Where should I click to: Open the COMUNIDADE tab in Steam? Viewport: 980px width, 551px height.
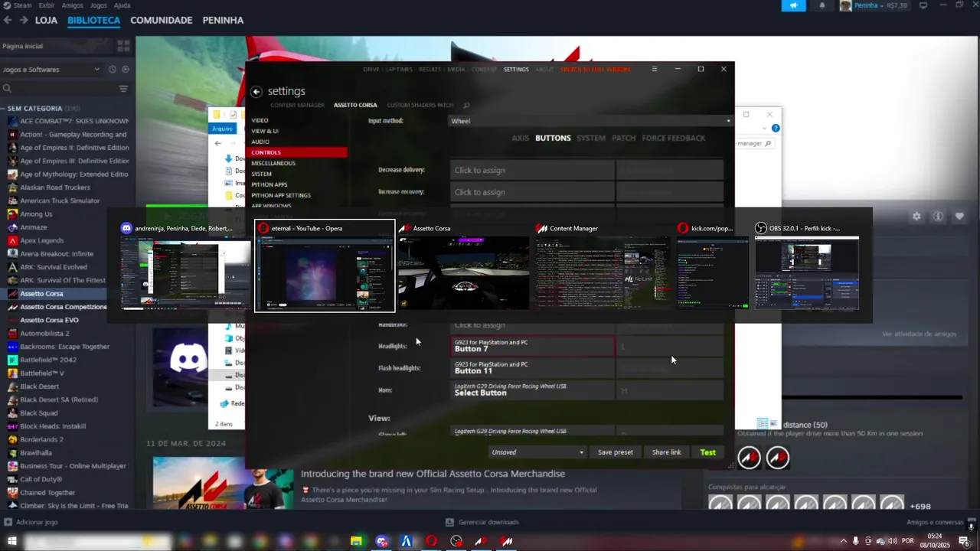coord(161,20)
